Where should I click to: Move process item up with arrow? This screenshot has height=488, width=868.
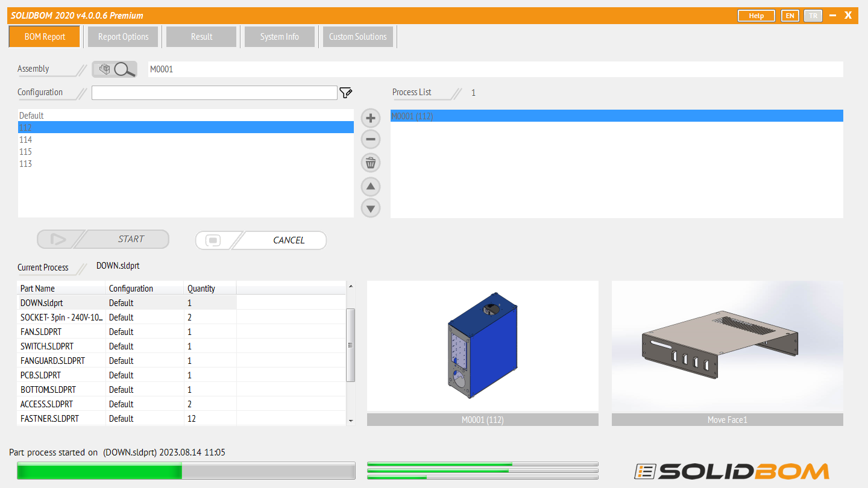371,186
